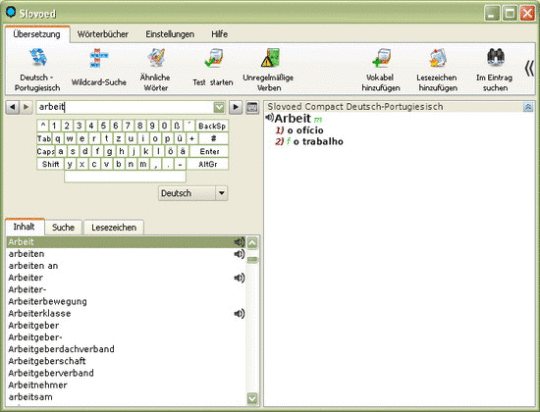Toggle the Caps key on virtual keyboard
Image resolution: width=540 pixels, height=412 pixels.
(x=45, y=151)
